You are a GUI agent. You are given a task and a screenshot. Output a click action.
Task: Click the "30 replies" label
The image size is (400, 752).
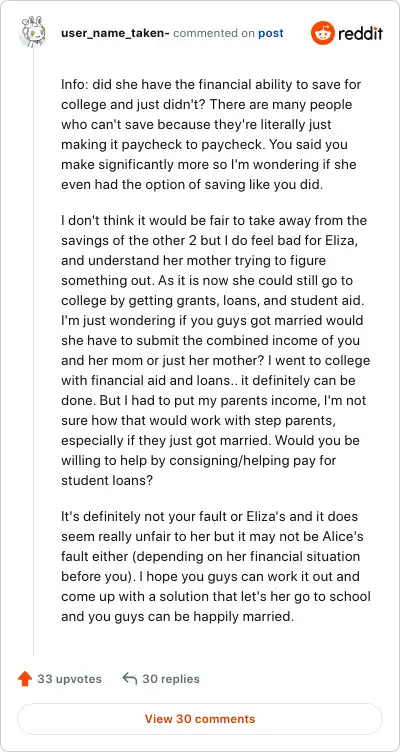pyautogui.click(x=171, y=679)
